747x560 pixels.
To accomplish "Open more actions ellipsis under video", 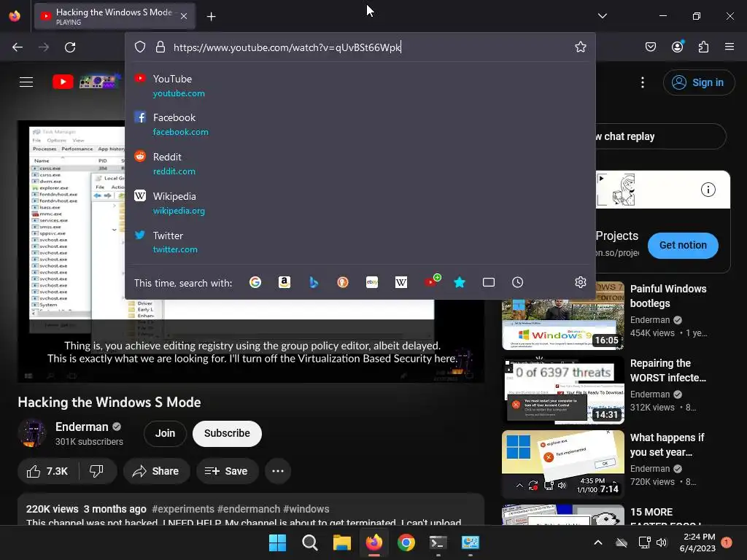I will pos(278,471).
